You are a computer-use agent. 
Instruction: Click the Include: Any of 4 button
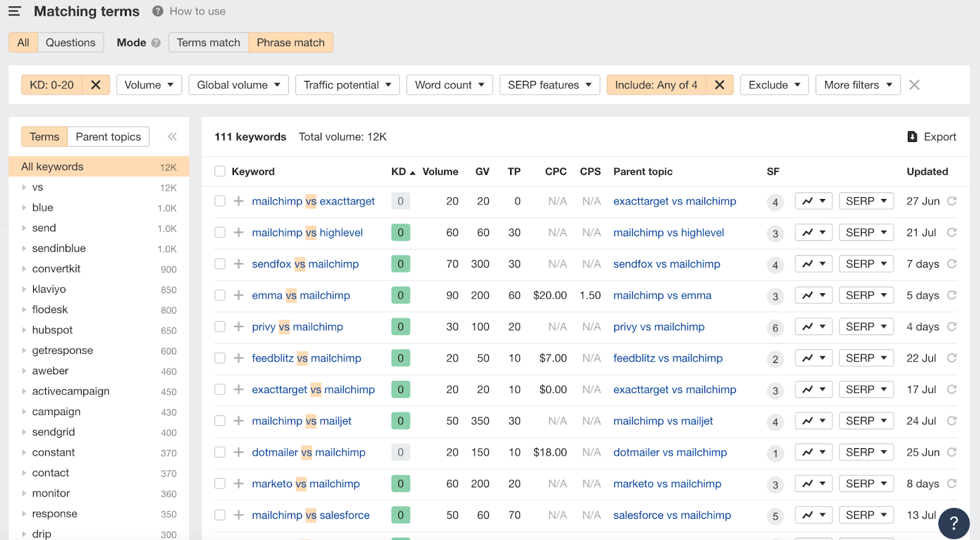click(x=656, y=85)
